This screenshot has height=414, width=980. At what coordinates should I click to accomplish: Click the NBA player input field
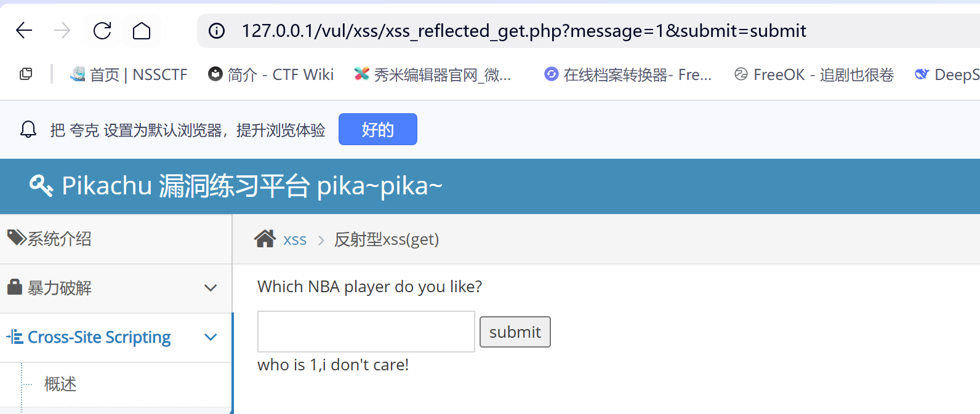[x=365, y=331]
